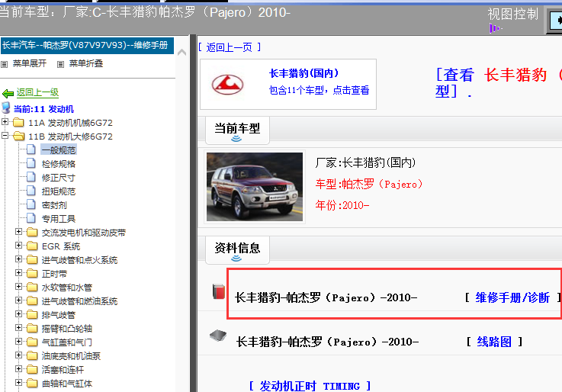The height and width of the screenshot is (392, 562).
Task: Expand the 曲轴和气缸体 folder
Action: (x=18, y=383)
